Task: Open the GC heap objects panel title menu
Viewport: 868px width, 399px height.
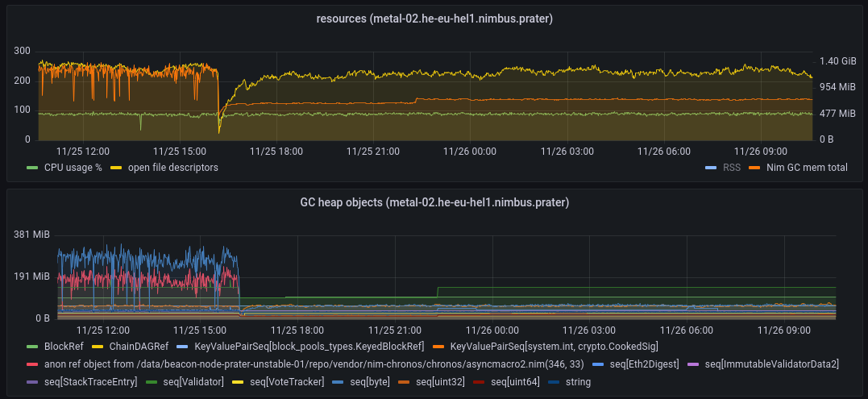Action: pyautogui.click(x=434, y=202)
